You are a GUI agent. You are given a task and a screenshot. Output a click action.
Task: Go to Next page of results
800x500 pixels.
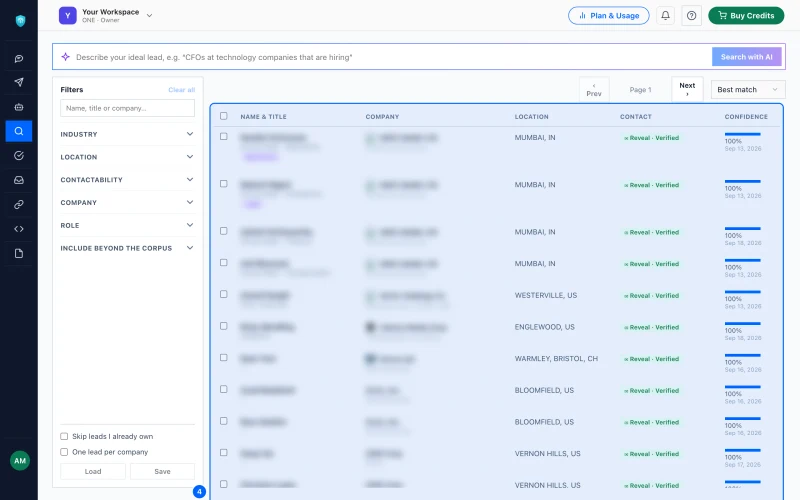tap(687, 89)
